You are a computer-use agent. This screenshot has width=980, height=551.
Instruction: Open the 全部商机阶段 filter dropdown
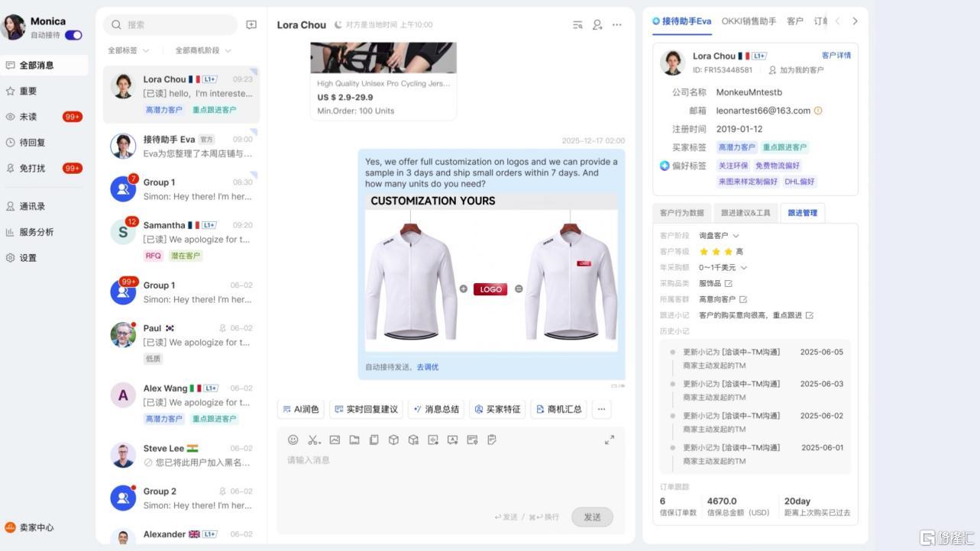203,50
